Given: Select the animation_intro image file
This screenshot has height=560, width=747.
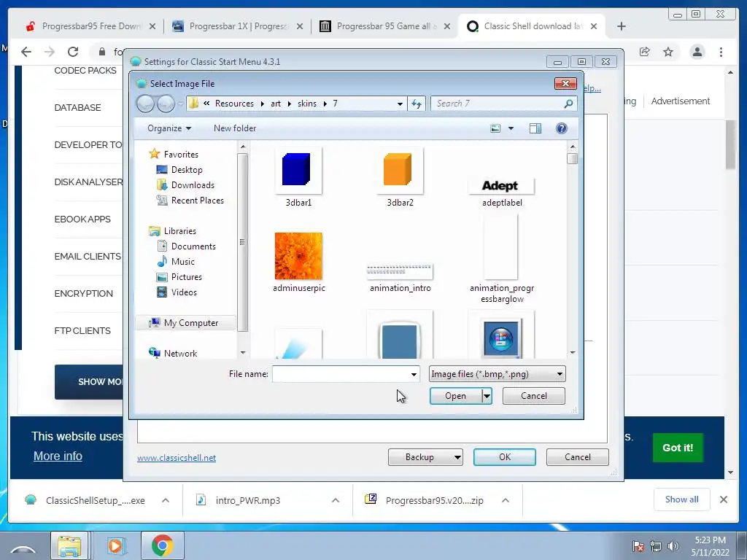Looking at the screenshot, I should [400, 272].
